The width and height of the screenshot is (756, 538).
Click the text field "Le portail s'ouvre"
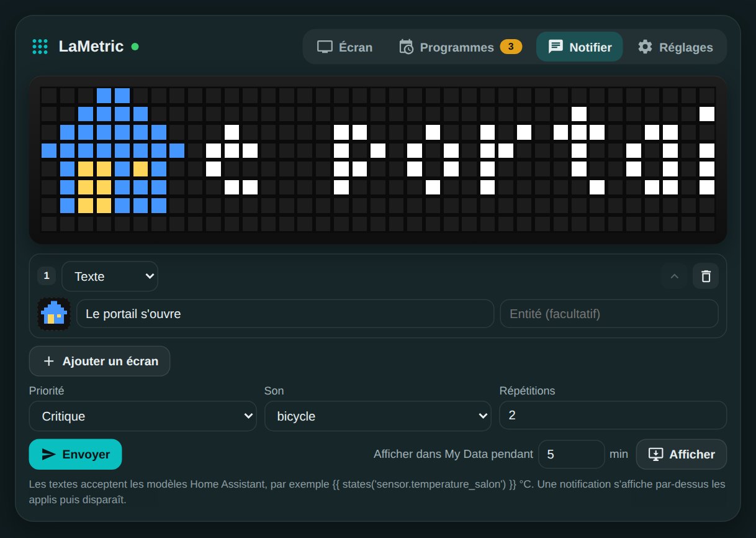click(285, 314)
